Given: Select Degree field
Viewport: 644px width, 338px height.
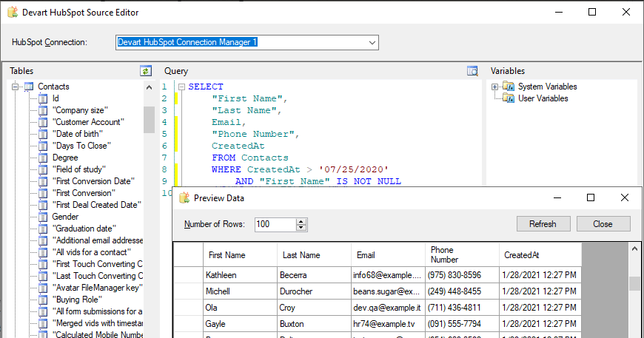Looking at the screenshot, I should click(65, 158).
